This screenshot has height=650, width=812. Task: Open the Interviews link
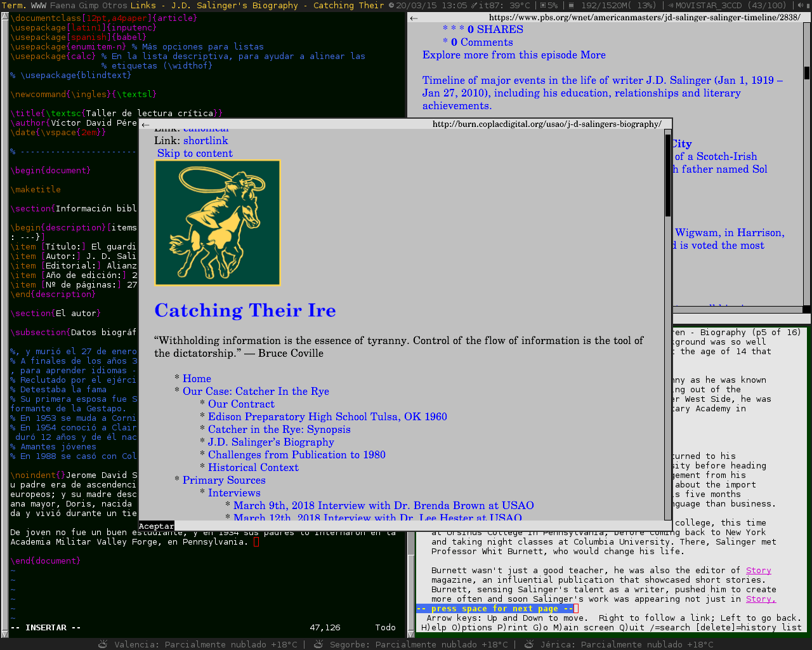pos(234,493)
